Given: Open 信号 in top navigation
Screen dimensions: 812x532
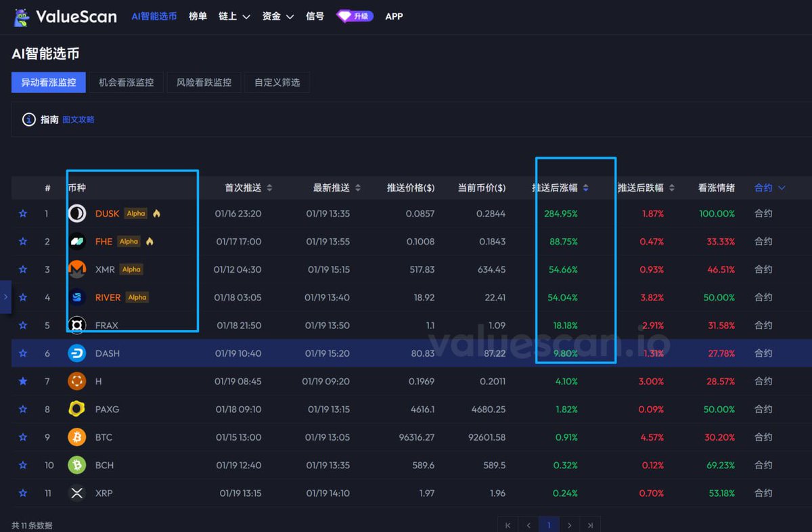Looking at the screenshot, I should pyautogui.click(x=315, y=16).
